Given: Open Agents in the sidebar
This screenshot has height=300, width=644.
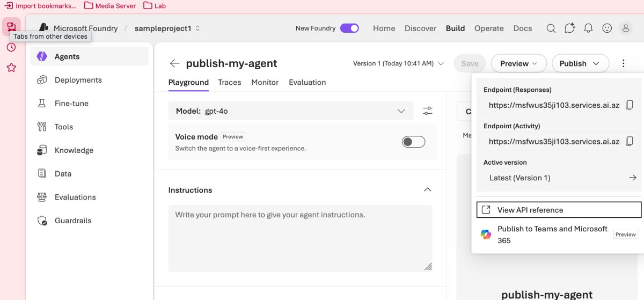Looking at the screenshot, I should tap(89, 56).
